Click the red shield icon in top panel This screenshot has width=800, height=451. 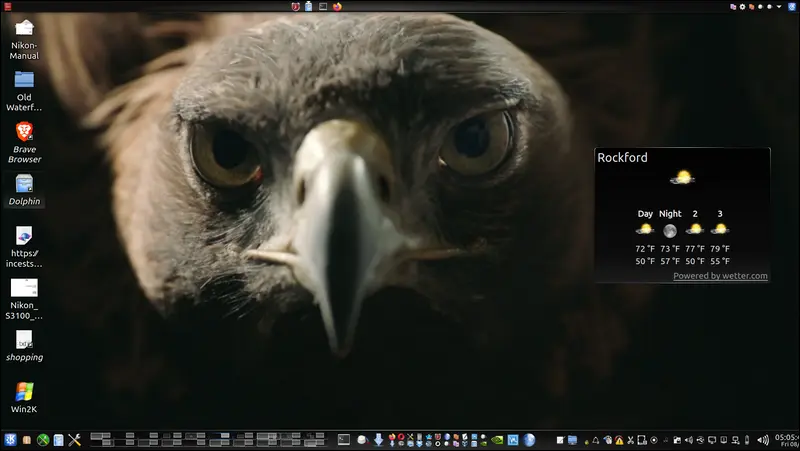pyautogui.click(x=295, y=7)
